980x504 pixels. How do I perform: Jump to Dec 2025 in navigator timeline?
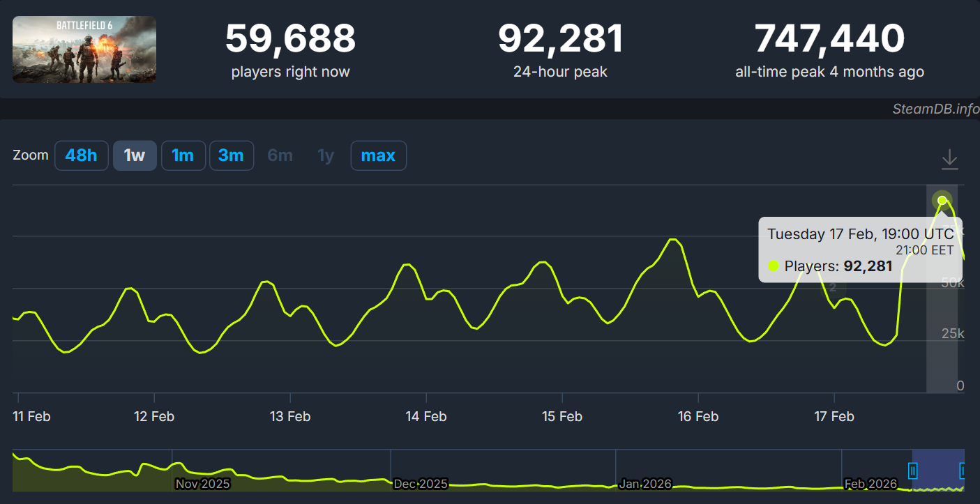coord(421,484)
